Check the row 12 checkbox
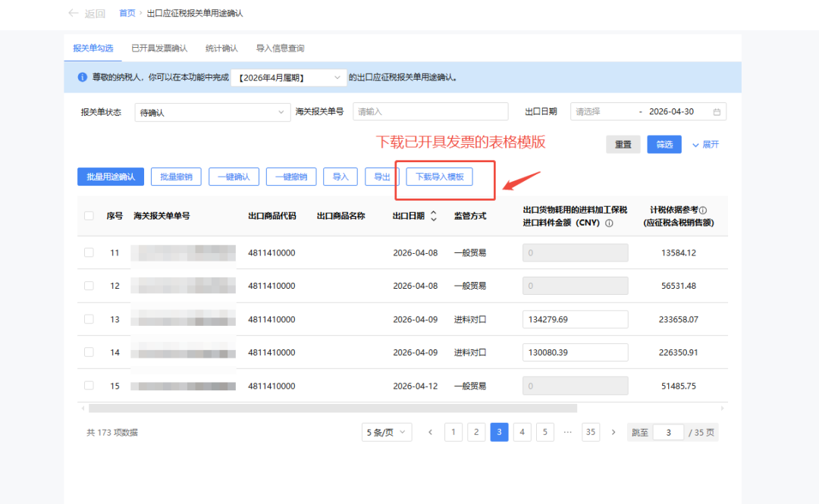The image size is (819, 504). click(89, 286)
